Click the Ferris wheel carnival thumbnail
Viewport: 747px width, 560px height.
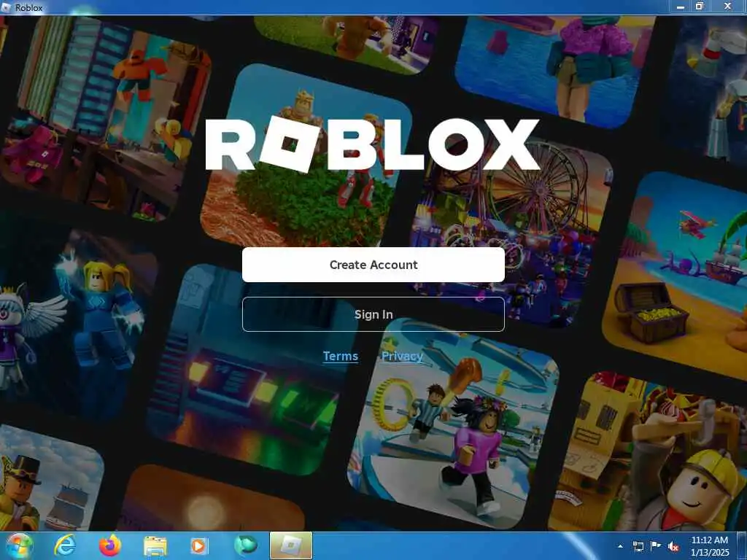(x=513, y=233)
